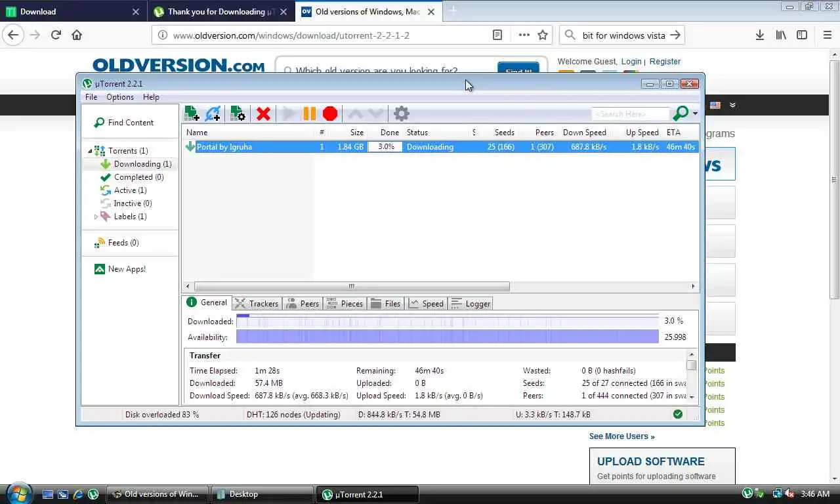Open the page actions three-dot menu

tap(524, 35)
